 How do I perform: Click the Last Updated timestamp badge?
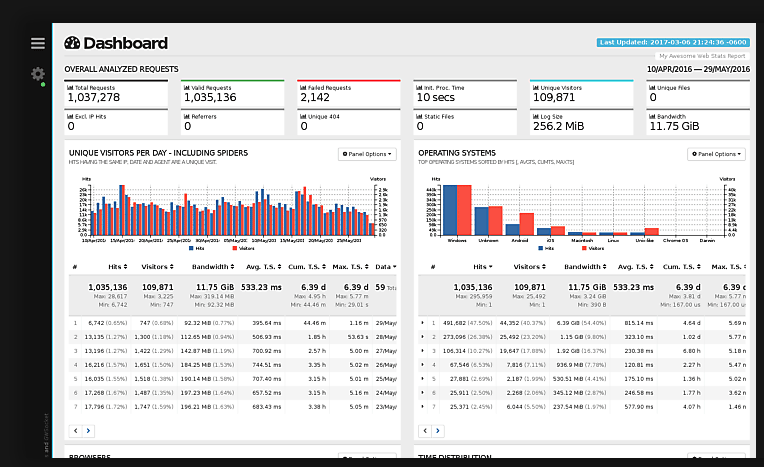672,43
